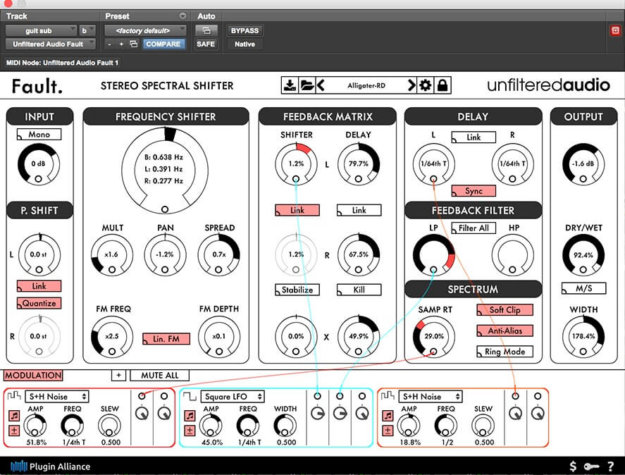
Task: Toggle Quantize in P. Shift
Action: (39, 303)
